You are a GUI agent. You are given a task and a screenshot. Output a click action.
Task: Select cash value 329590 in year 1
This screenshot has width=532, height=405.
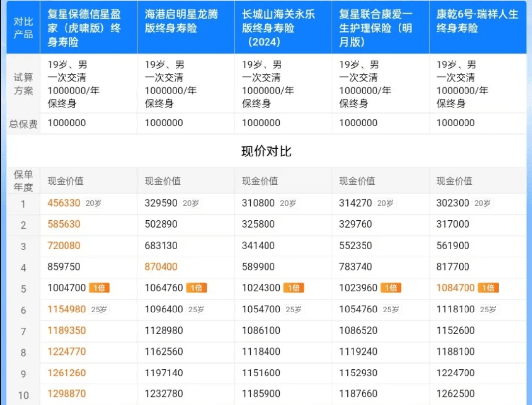point(161,203)
